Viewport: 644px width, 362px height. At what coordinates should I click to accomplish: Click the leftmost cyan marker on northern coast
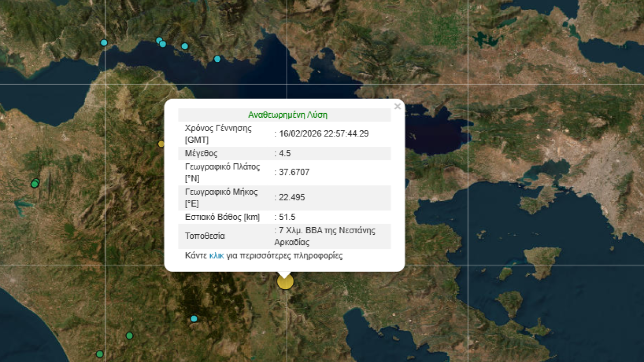(x=104, y=43)
